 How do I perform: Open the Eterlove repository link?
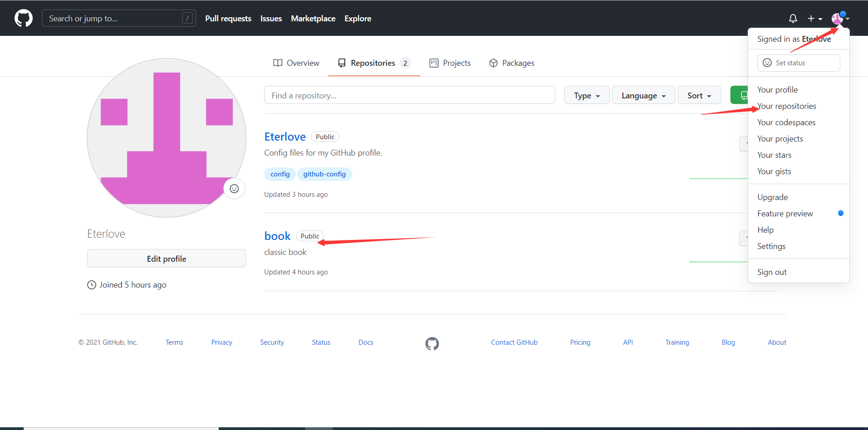pos(285,137)
